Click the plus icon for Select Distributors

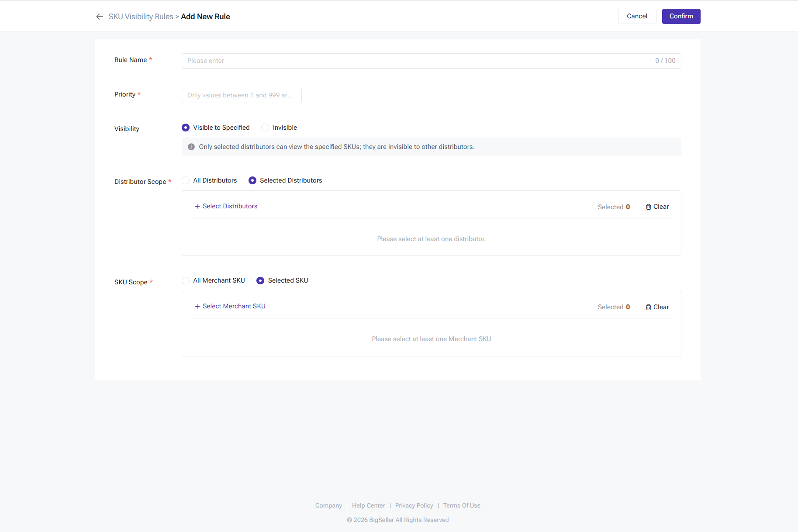[x=197, y=206]
